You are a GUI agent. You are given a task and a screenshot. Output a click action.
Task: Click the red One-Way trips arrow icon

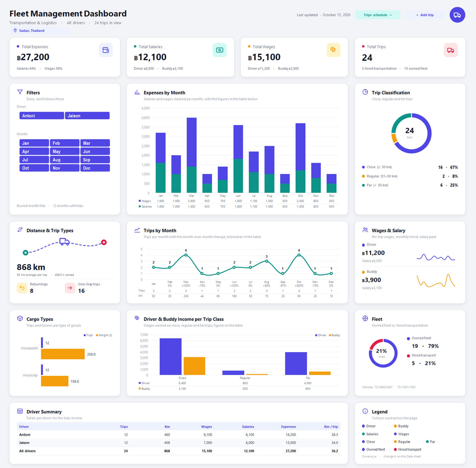pyautogui.click(x=70, y=288)
